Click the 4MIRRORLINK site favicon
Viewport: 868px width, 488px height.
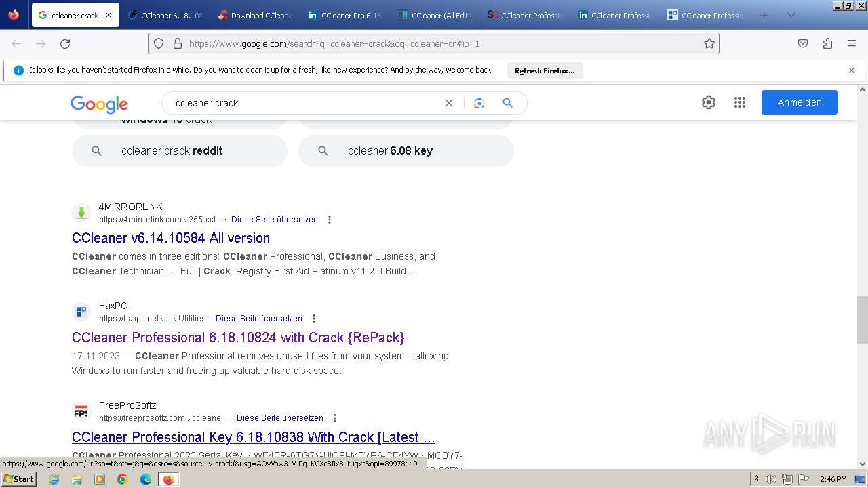tap(81, 213)
